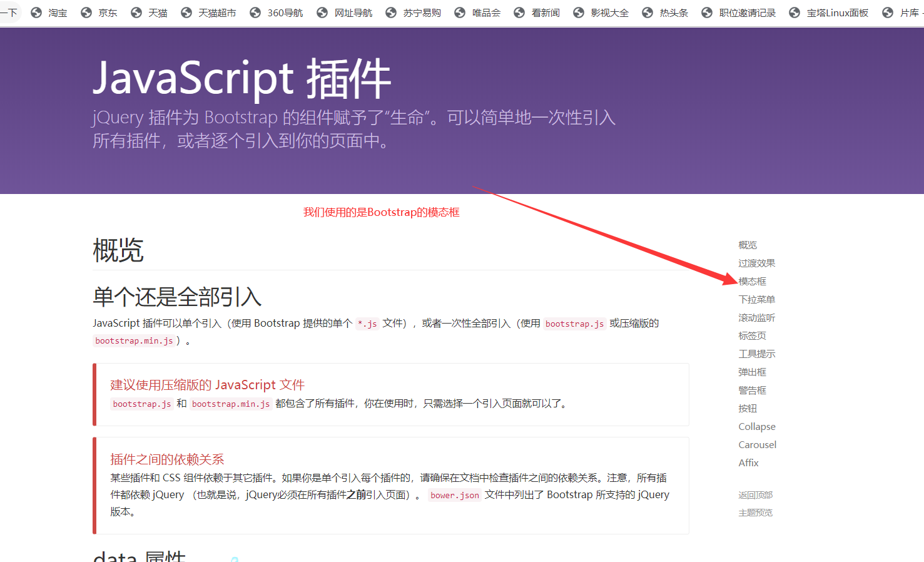The width and height of the screenshot is (924, 562).
Task: Click the globe icon beside 唯品会 bookmark
Action: 460,13
